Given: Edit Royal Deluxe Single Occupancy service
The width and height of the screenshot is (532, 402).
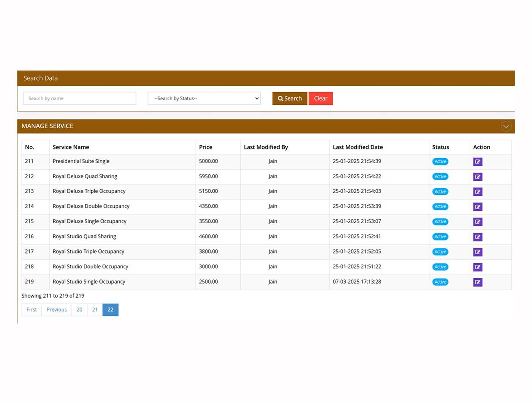Looking at the screenshot, I should coord(478,222).
